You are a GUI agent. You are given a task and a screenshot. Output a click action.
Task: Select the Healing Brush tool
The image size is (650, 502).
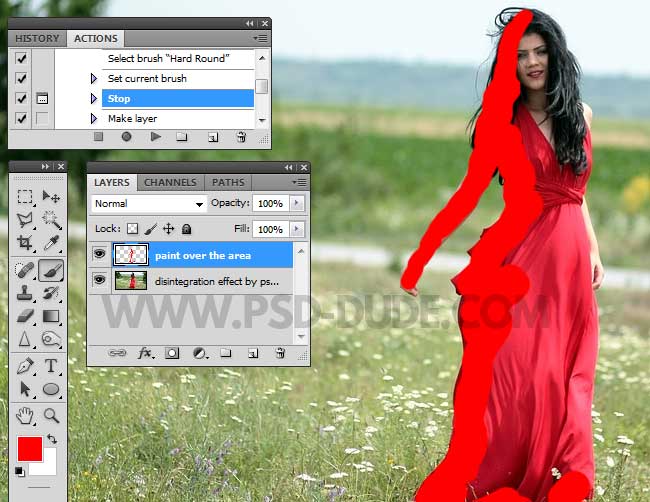tap(25, 270)
